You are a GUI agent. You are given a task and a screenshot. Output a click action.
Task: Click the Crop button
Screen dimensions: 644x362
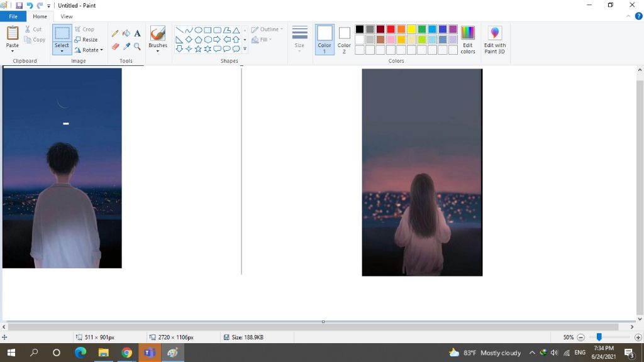pyautogui.click(x=85, y=30)
